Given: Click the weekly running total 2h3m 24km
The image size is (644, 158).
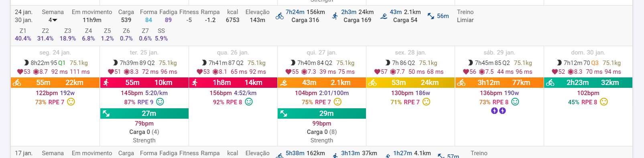Looking at the screenshot, I should [358, 12].
